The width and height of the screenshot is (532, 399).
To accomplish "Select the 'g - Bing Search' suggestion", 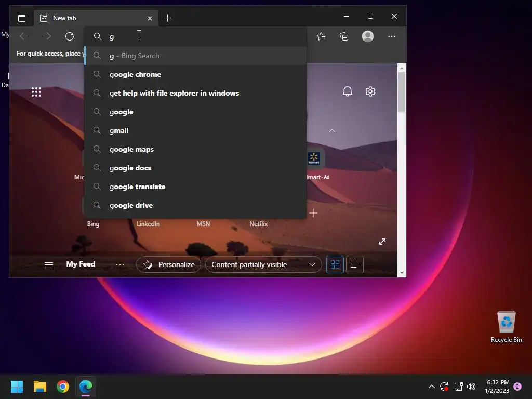I will pyautogui.click(x=195, y=56).
